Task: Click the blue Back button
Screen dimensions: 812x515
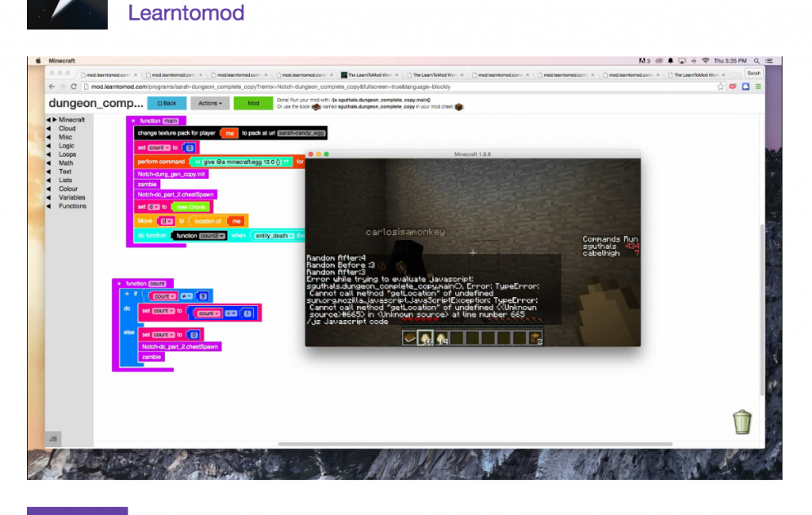Action: tap(167, 103)
